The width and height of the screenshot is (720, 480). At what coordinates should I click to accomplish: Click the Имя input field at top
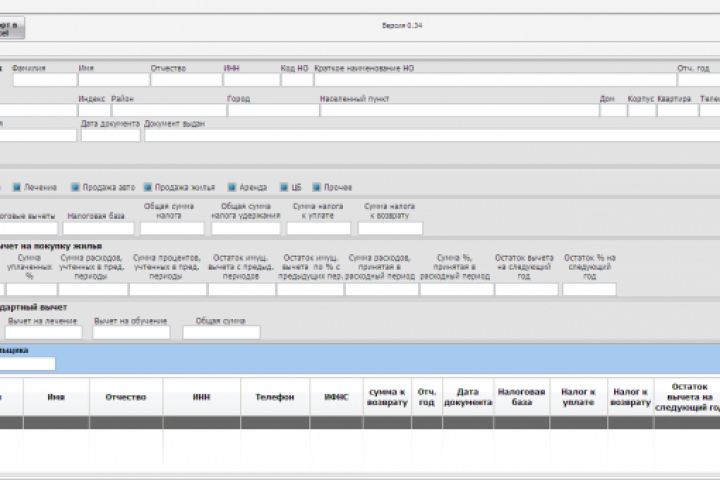point(114,80)
